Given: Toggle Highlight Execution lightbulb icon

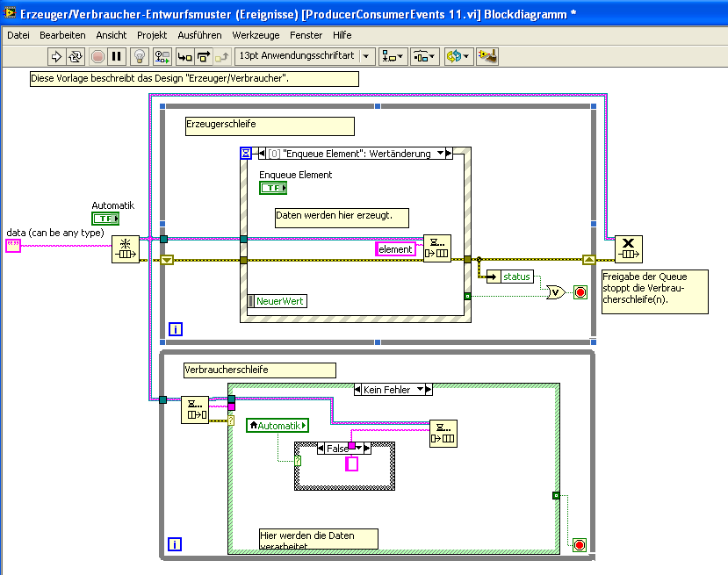Looking at the screenshot, I should 140,56.
